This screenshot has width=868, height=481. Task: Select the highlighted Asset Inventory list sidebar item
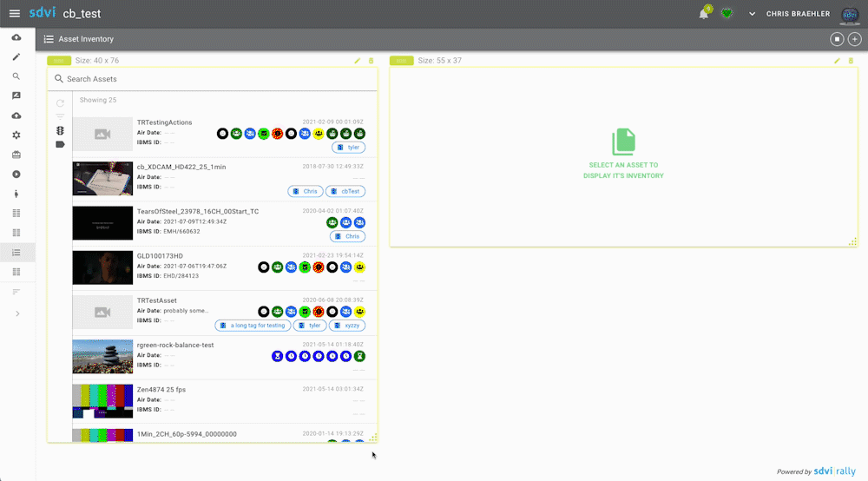click(16, 253)
